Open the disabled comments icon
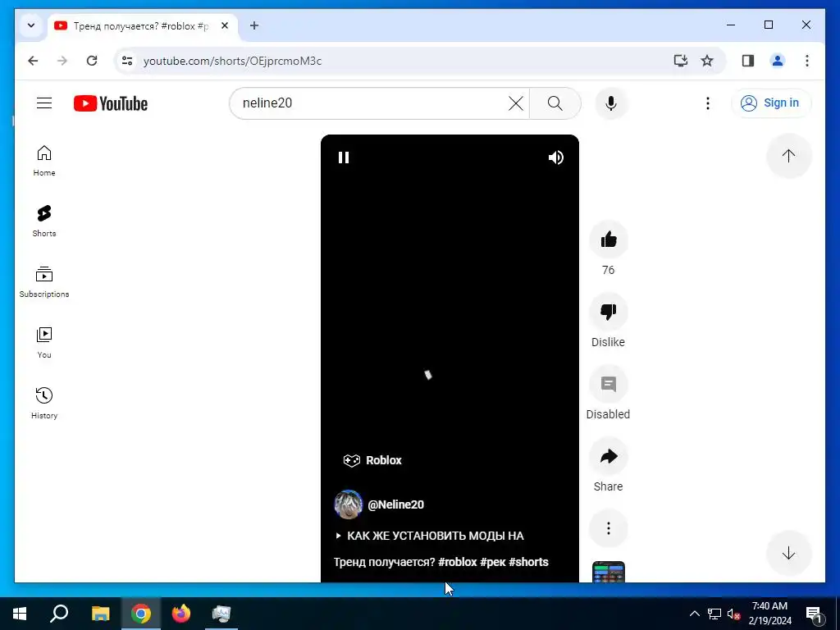The image size is (840, 630). 609,384
